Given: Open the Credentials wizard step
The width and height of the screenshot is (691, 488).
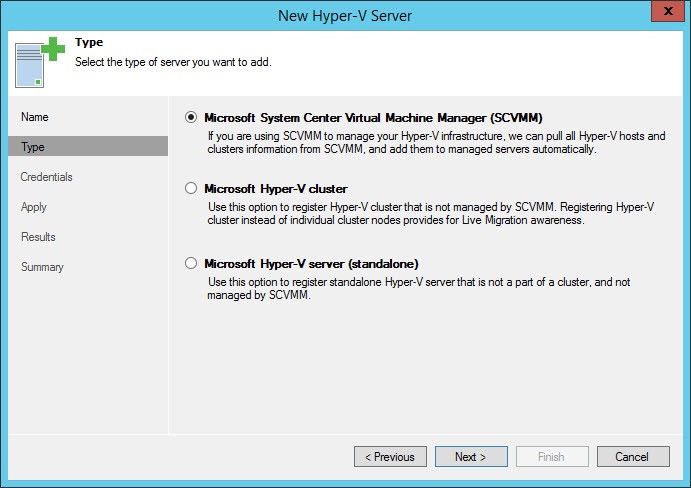Looking at the screenshot, I should tap(46, 177).
